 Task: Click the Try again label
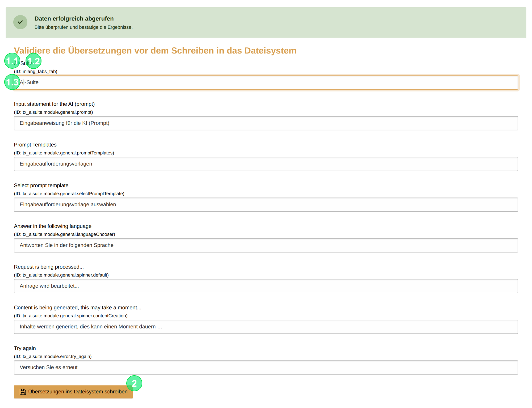[x=25, y=348]
